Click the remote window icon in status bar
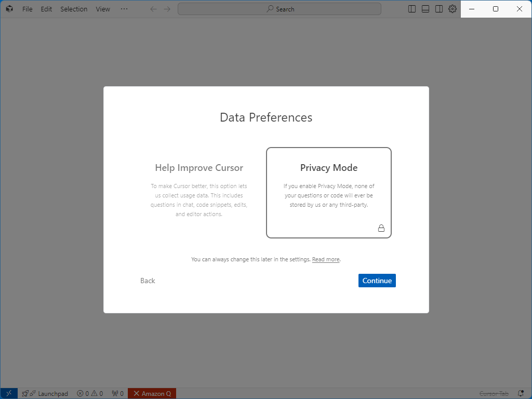The height and width of the screenshot is (399, 532). (9, 393)
